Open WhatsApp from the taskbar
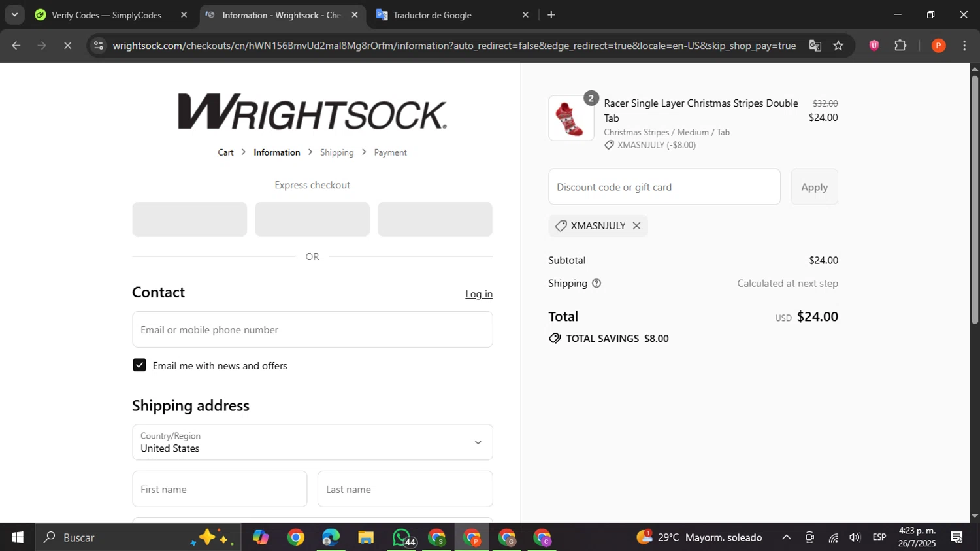 click(402, 537)
